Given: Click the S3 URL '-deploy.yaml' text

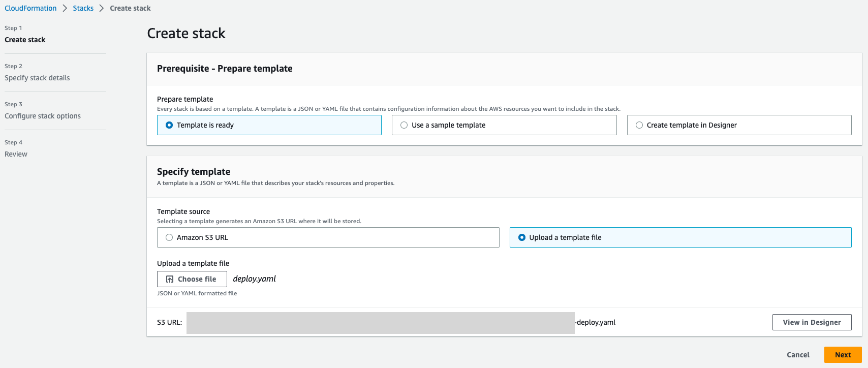Looking at the screenshot, I should (x=595, y=322).
